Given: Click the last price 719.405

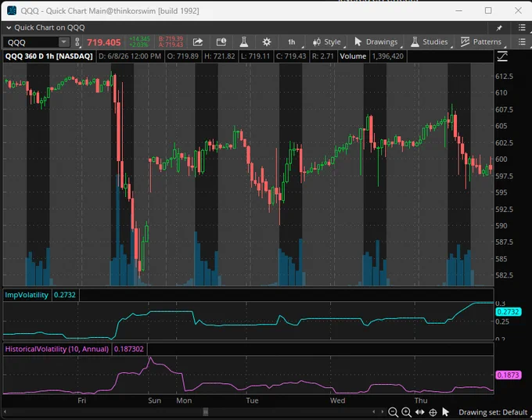Looking at the screenshot, I should click(x=104, y=42).
